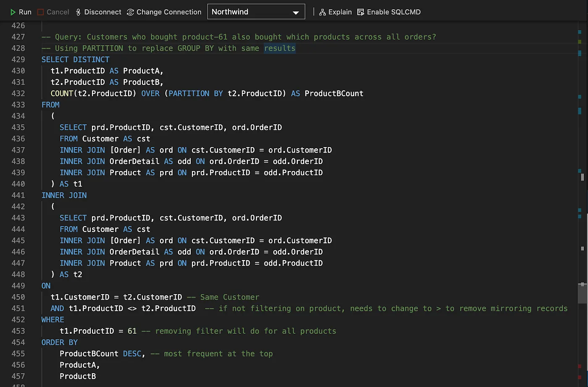
Task: Click ProductB on line 457
Action: [78, 376]
